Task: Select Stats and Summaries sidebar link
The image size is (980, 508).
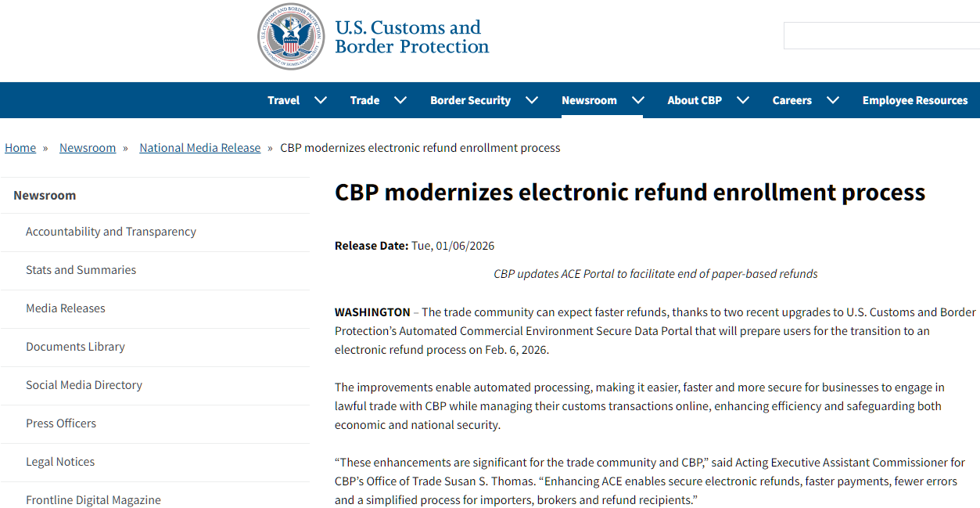Action: [81, 270]
